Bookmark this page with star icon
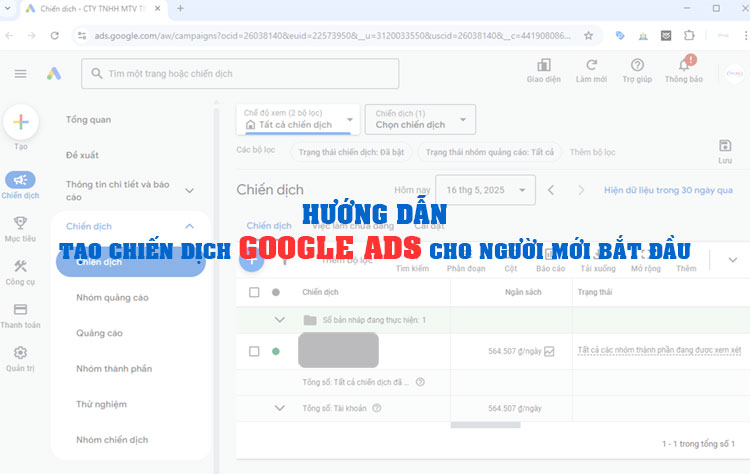The width and height of the screenshot is (750, 474). pyautogui.click(x=588, y=35)
